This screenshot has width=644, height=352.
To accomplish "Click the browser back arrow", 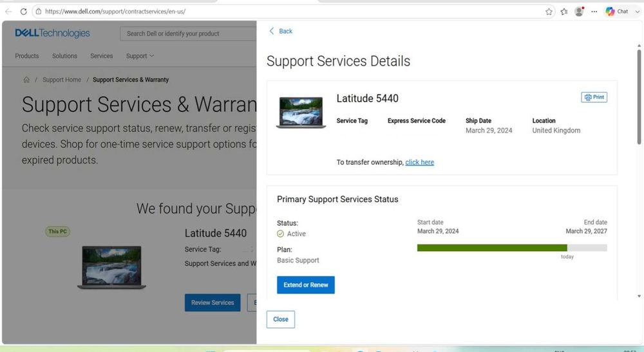I will coord(8,12).
